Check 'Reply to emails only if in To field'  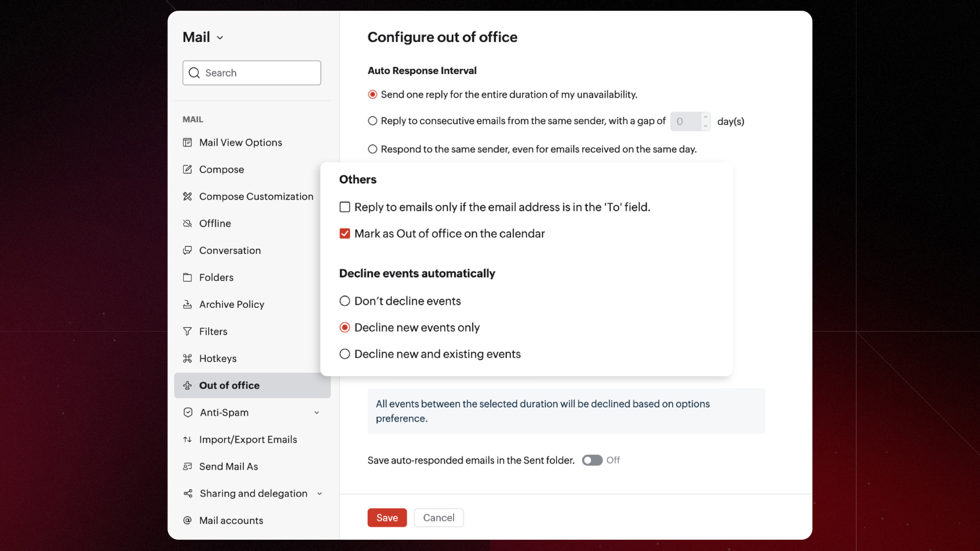tap(345, 207)
